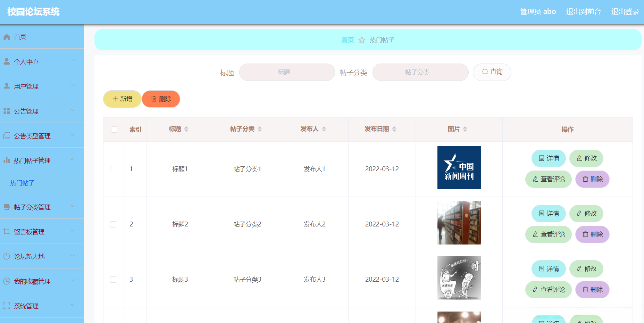Expand the 用户管理 menu chevron

73,85
